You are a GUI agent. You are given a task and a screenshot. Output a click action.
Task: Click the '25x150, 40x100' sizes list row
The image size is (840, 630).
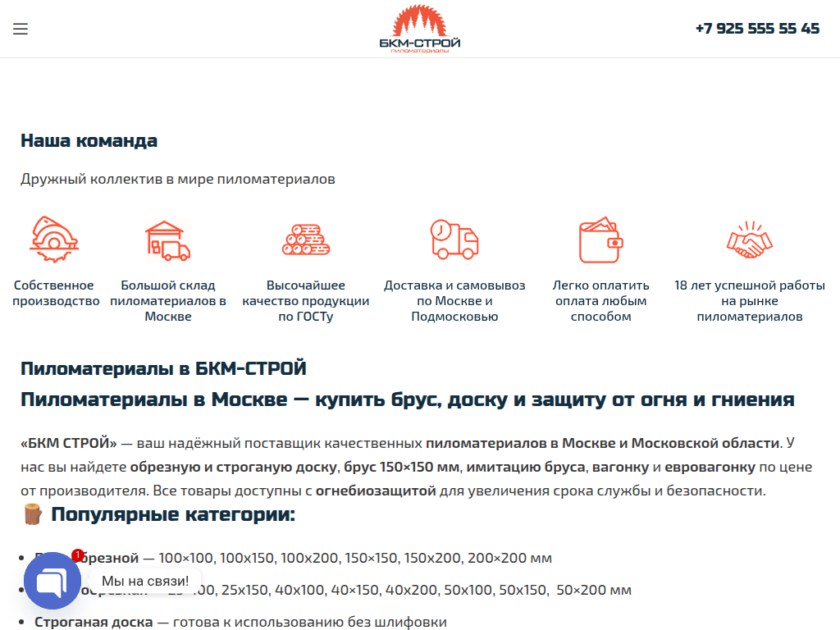coord(333,591)
